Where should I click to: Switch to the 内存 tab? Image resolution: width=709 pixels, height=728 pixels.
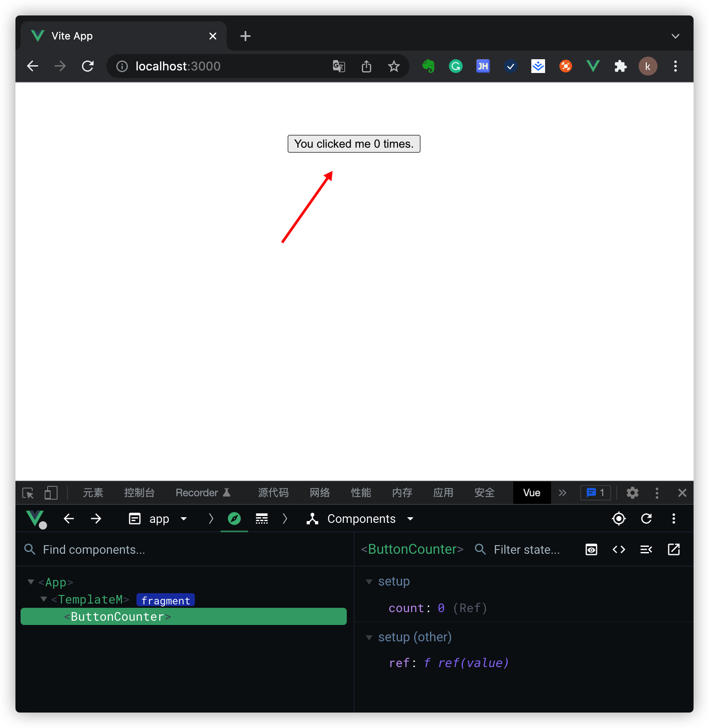pyautogui.click(x=402, y=493)
